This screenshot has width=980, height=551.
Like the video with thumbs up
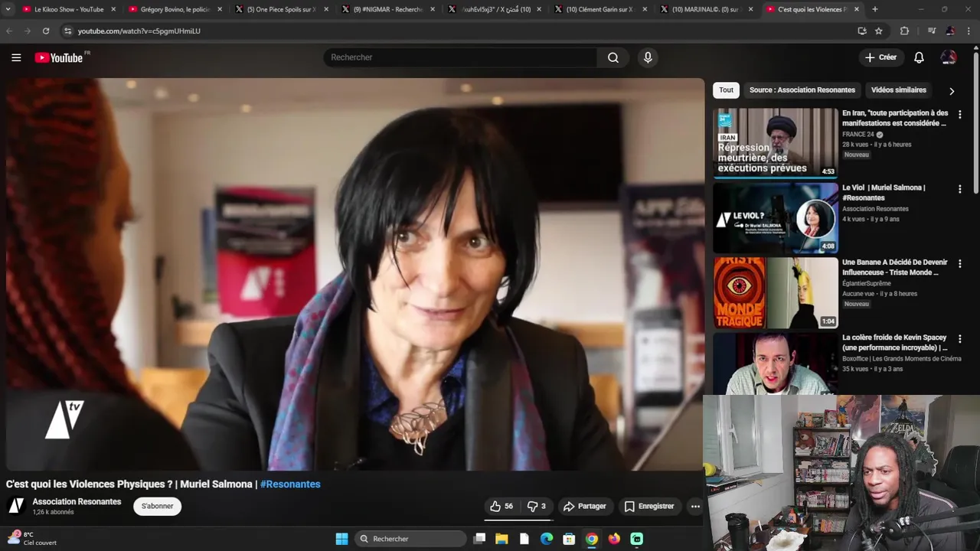(x=502, y=506)
